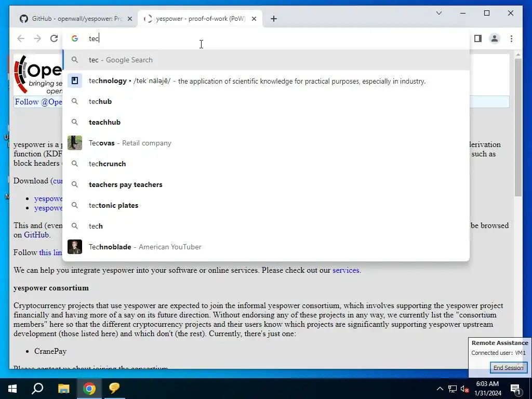Open the tab search chevron
The width and height of the screenshot is (532, 399).
tap(438, 13)
